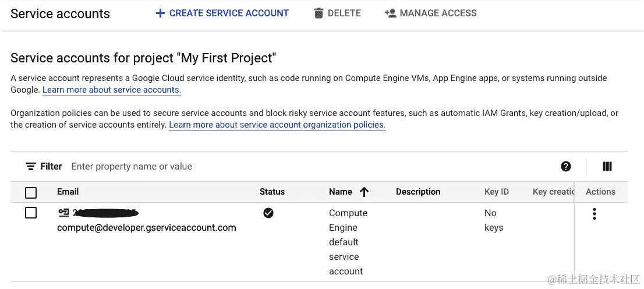This screenshot has height=289, width=644.
Task: Click the Compute Engine default service account name
Action: click(348, 242)
